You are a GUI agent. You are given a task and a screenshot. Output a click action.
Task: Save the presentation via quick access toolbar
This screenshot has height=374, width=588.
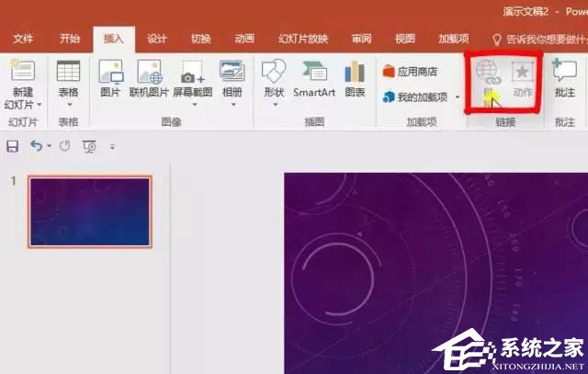12,146
